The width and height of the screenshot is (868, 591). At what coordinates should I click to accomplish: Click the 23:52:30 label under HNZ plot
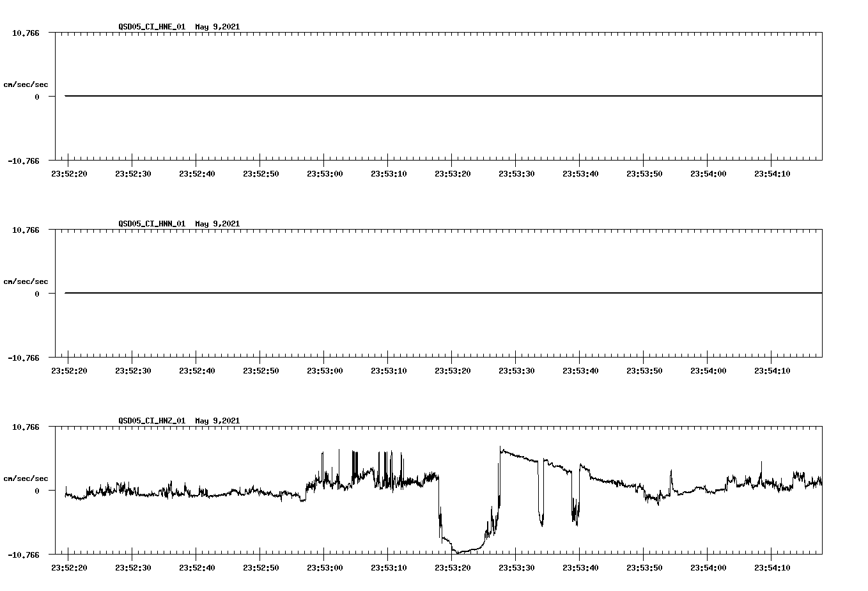(133, 568)
